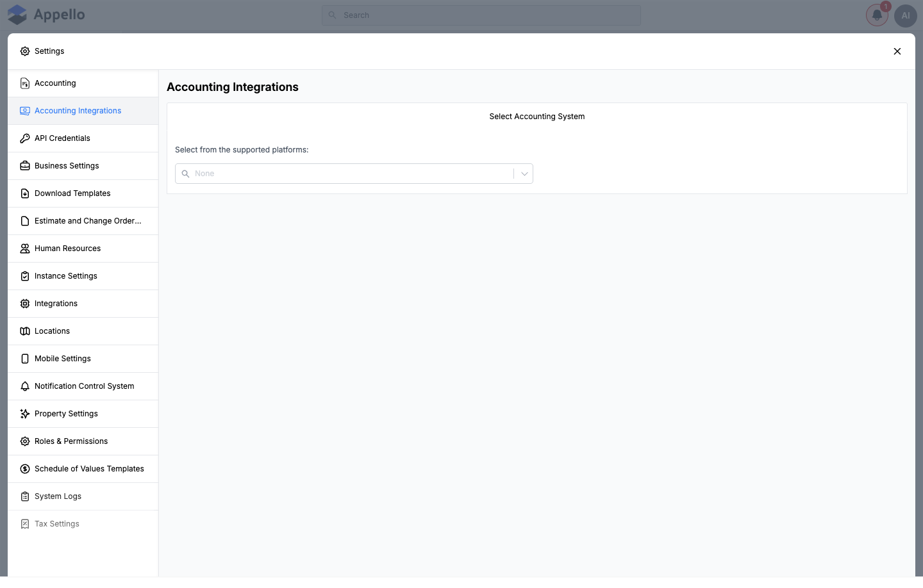Click the platform select field showing None
Viewport: 923px width, 588px height.
(x=354, y=174)
